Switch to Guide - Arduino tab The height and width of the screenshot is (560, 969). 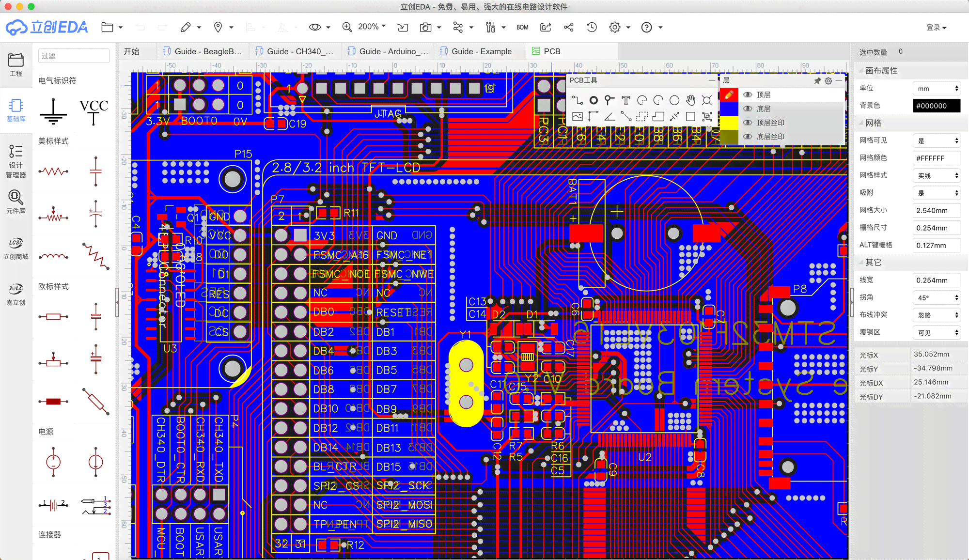tap(394, 51)
